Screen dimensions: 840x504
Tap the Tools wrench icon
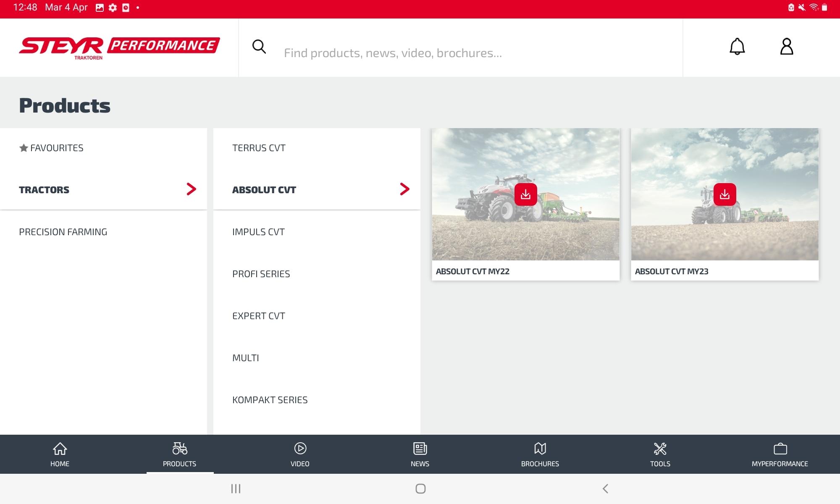660,449
